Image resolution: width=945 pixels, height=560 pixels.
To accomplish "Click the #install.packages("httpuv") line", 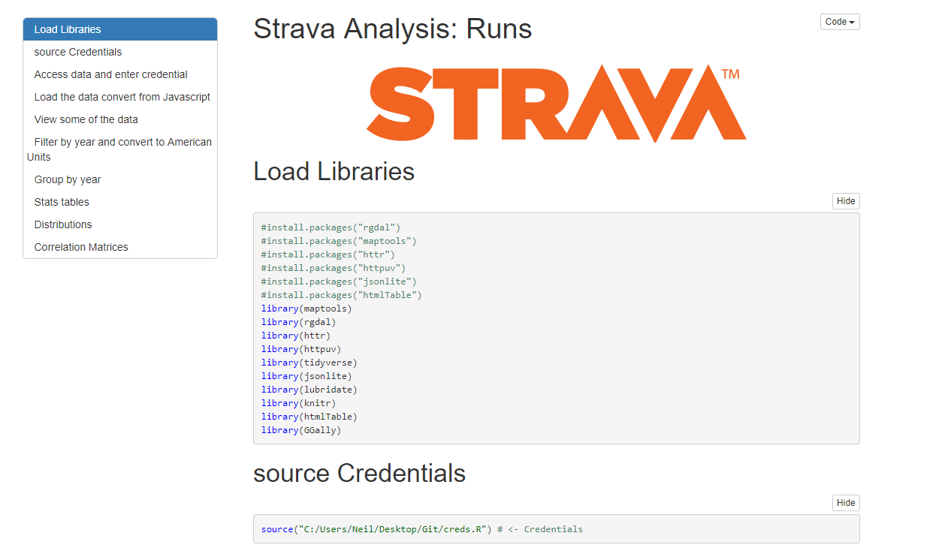I will click(x=334, y=268).
